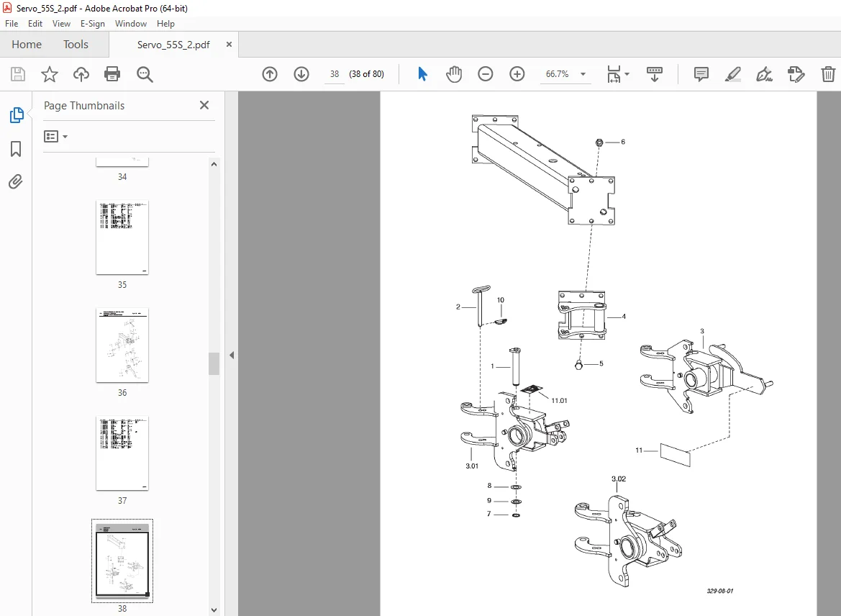Viewport: 841px width, 616px height.
Task: Open the Window menu
Action: point(130,24)
